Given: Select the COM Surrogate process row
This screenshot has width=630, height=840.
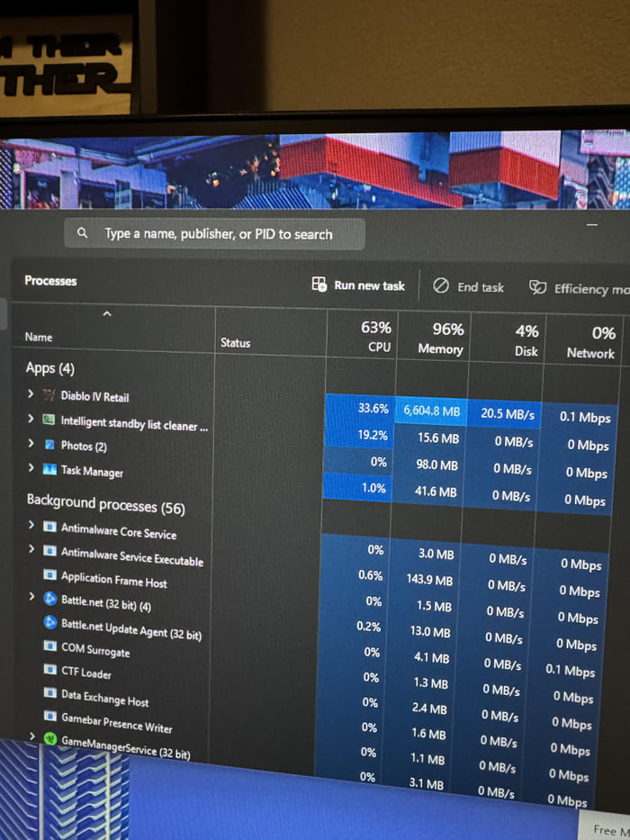Looking at the screenshot, I should (95, 649).
